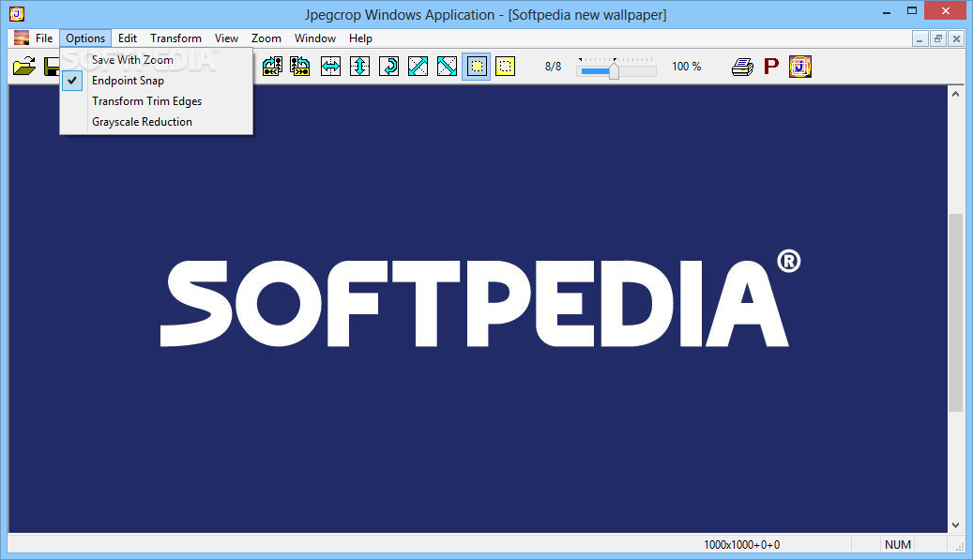This screenshot has height=560, width=973.
Task: Click the printer icon
Action: [x=742, y=67]
